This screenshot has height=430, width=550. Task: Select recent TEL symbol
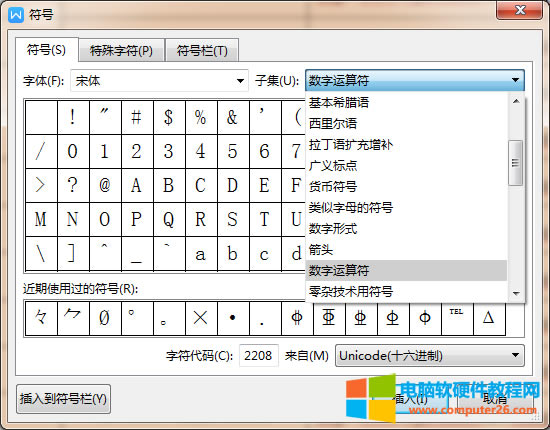[x=457, y=318]
